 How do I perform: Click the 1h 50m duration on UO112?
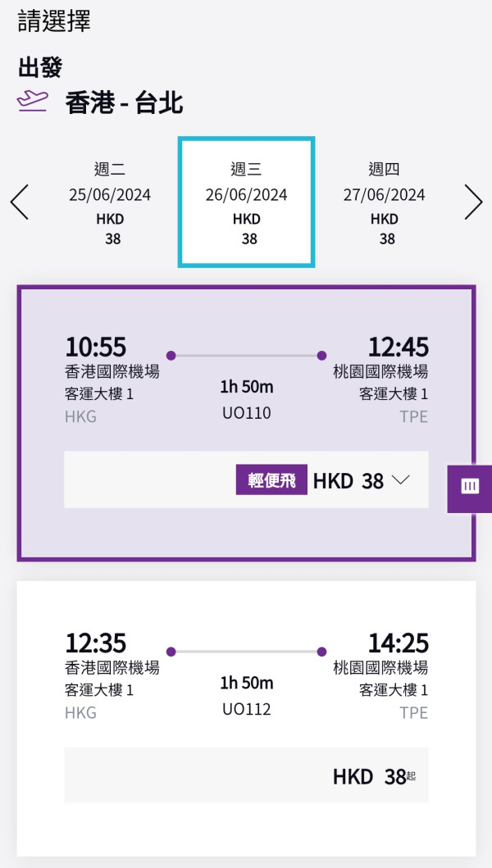pos(245,683)
